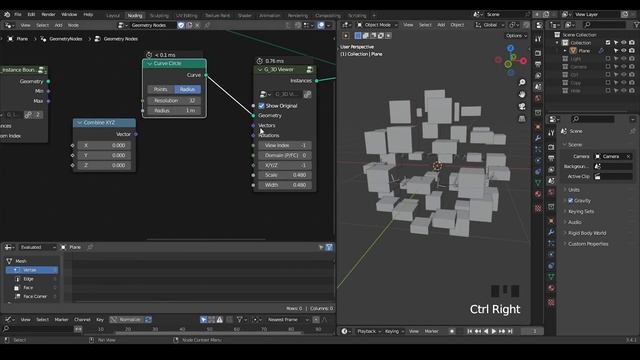Open node group browse dropdown in header
This screenshot has height=360, width=640.
click(122, 25)
